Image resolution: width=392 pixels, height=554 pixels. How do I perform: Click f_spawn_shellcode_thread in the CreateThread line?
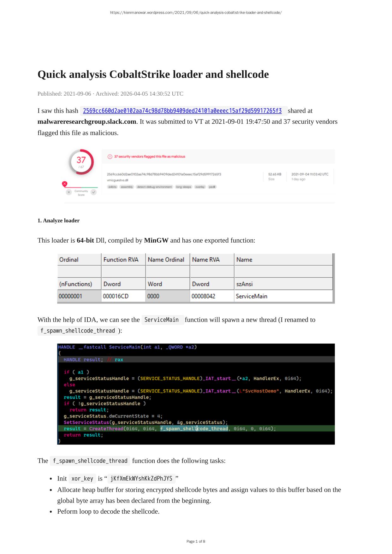(194, 429)
